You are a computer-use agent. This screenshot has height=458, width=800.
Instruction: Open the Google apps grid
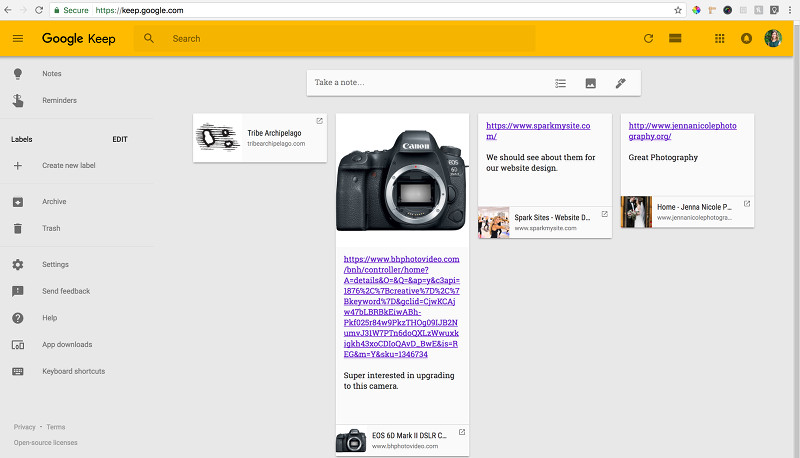click(x=719, y=38)
